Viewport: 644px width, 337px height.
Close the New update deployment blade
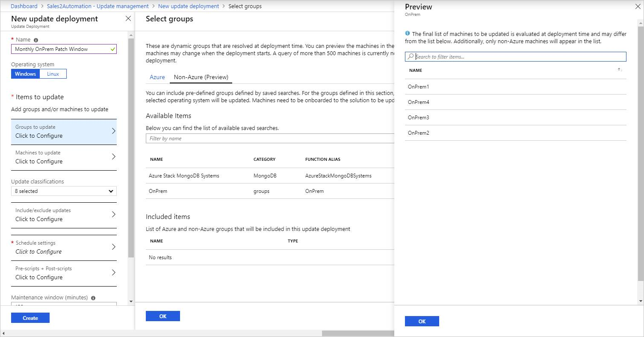click(x=128, y=18)
